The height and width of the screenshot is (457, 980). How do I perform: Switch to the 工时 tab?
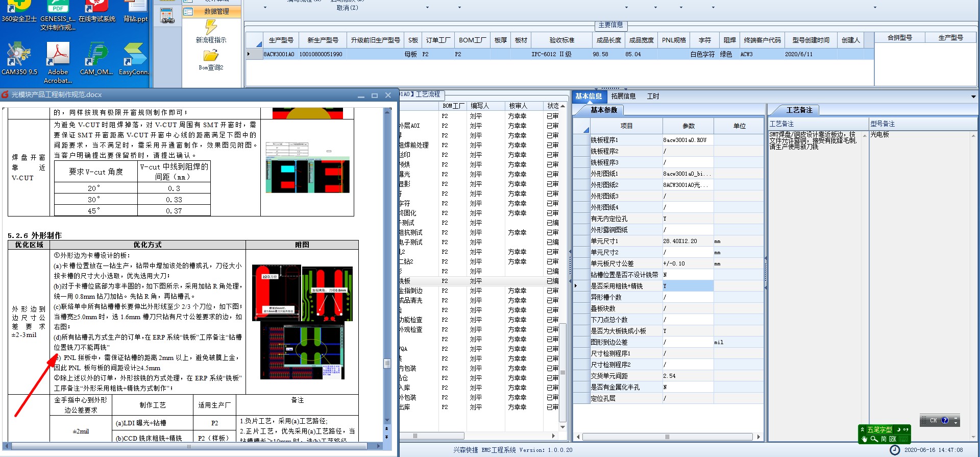click(653, 96)
